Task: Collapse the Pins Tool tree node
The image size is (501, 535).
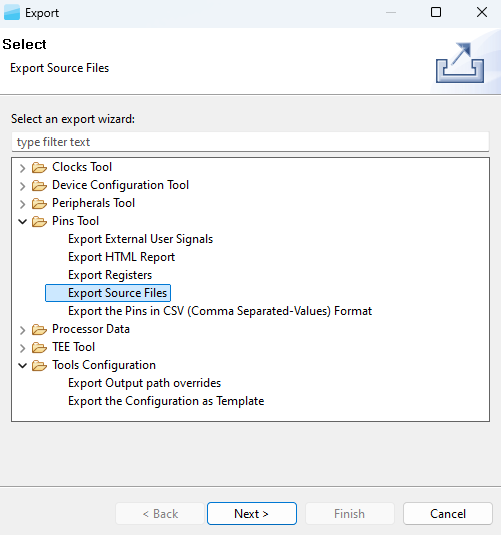Action: pos(23,221)
